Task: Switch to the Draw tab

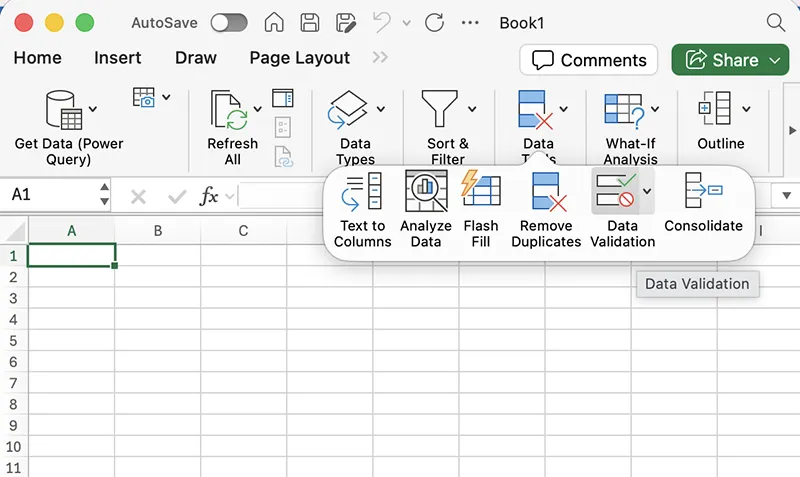Action: 196,58
